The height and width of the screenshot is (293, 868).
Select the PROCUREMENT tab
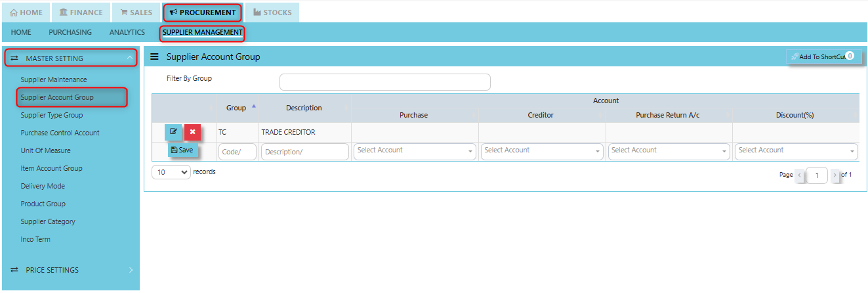tap(203, 12)
